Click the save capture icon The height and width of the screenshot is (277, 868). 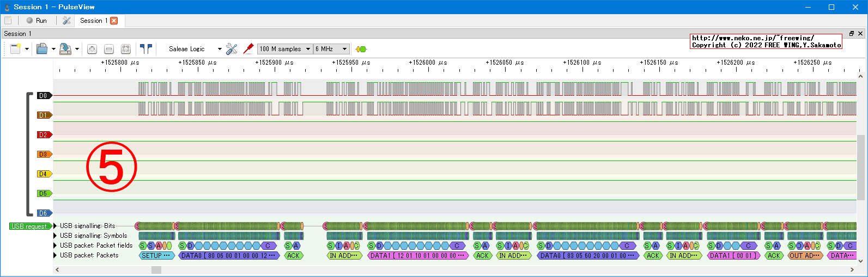click(65, 49)
